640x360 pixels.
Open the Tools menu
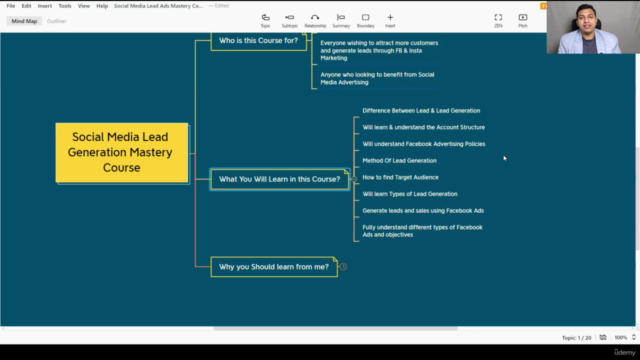[64, 6]
